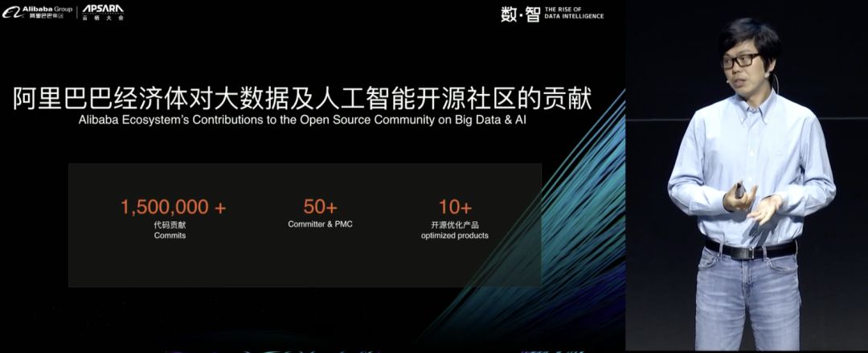Click the '代码贡献' label
Image resolution: width=868 pixels, height=353 pixels.
tap(170, 225)
